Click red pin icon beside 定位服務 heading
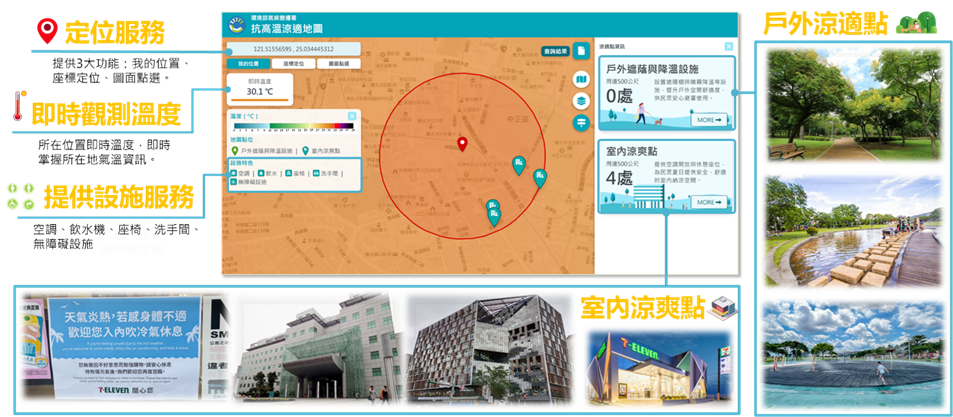953x417 pixels. (47, 30)
